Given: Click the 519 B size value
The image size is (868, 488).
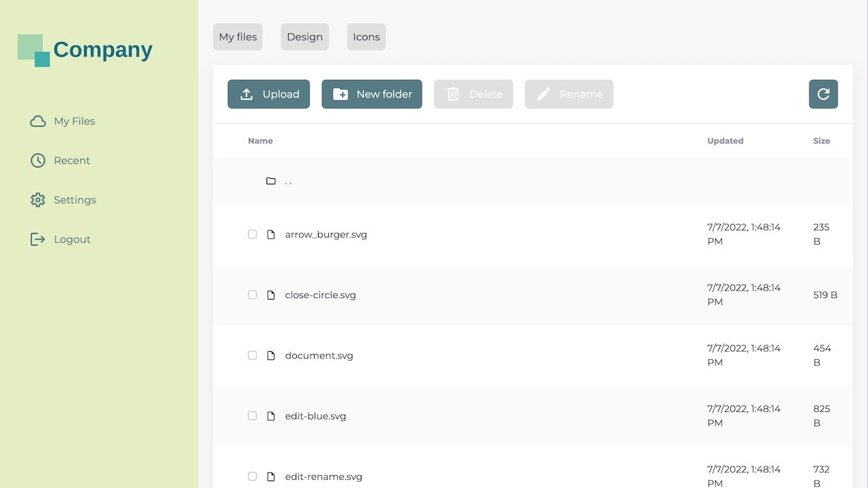Looking at the screenshot, I should [x=825, y=295].
